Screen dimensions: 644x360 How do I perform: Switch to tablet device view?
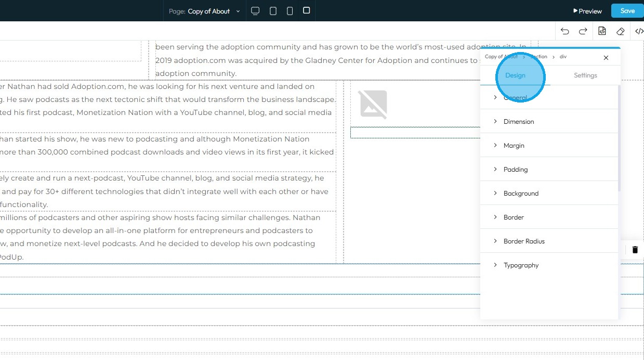coord(273,11)
